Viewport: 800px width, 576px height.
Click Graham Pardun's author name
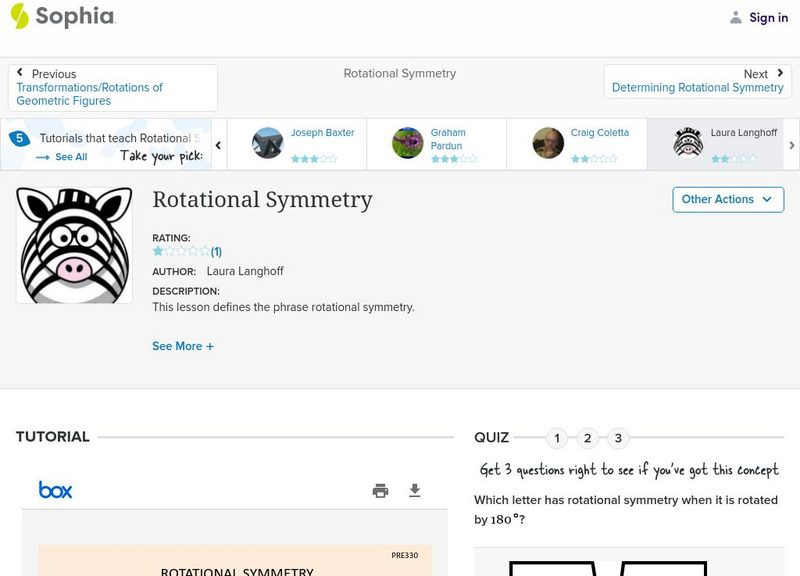446,138
